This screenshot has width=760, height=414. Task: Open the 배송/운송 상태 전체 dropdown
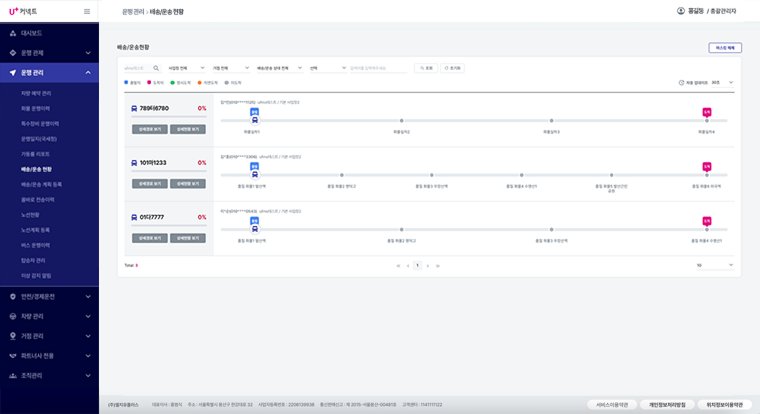click(279, 68)
